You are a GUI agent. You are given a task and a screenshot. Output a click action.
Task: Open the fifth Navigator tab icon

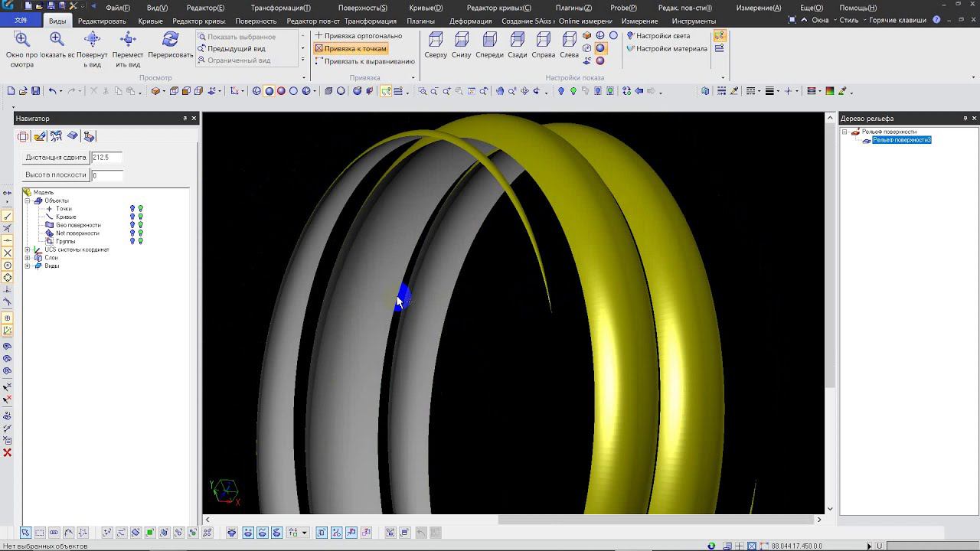pos(90,136)
